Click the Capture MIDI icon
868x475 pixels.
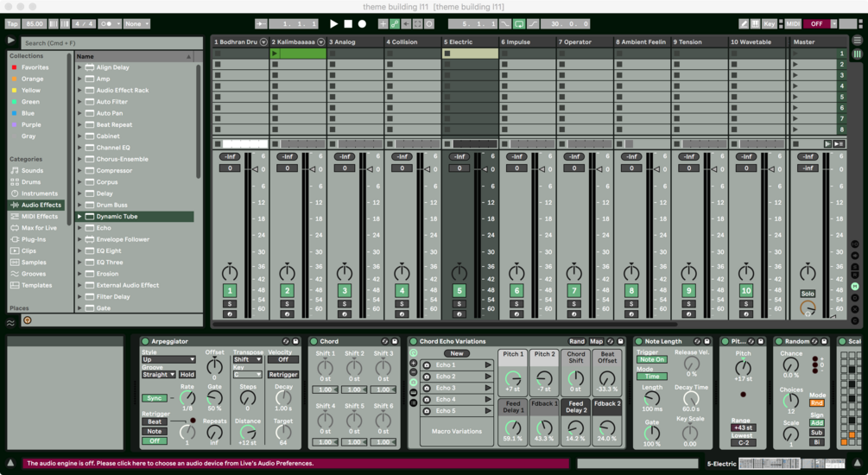(x=418, y=24)
